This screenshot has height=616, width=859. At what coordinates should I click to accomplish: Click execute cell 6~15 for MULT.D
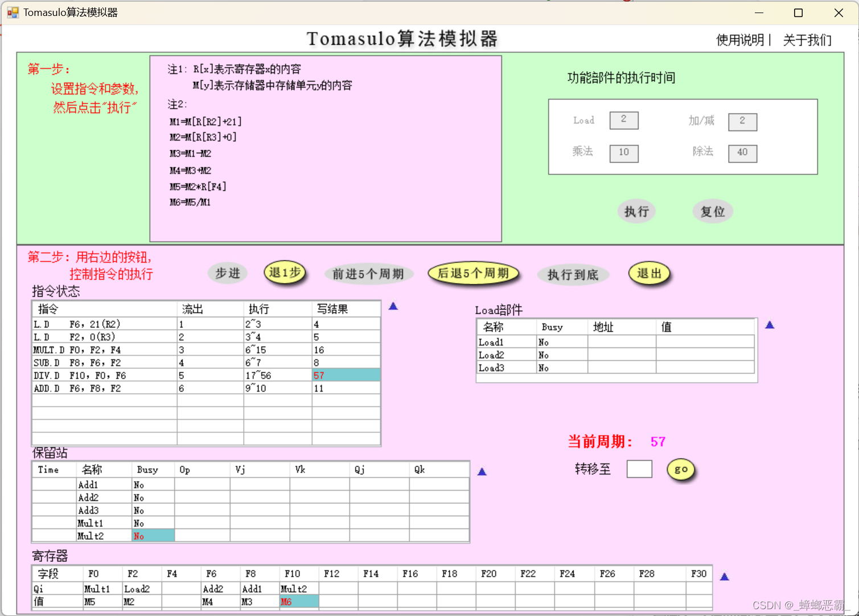pos(278,350)
